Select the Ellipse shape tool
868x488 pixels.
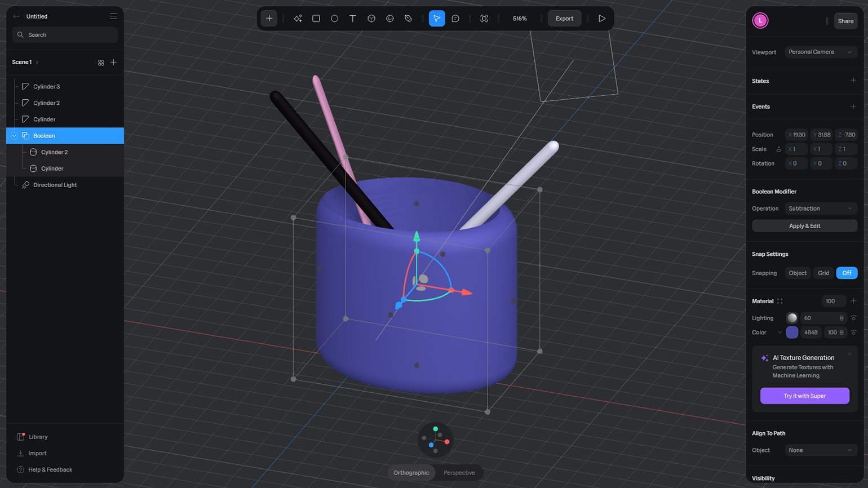pyautogui.click(x=334, y=19)
